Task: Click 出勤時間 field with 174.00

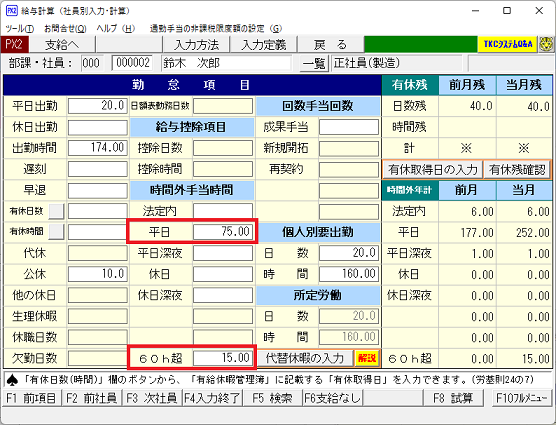Action: [x=98, y=148]
